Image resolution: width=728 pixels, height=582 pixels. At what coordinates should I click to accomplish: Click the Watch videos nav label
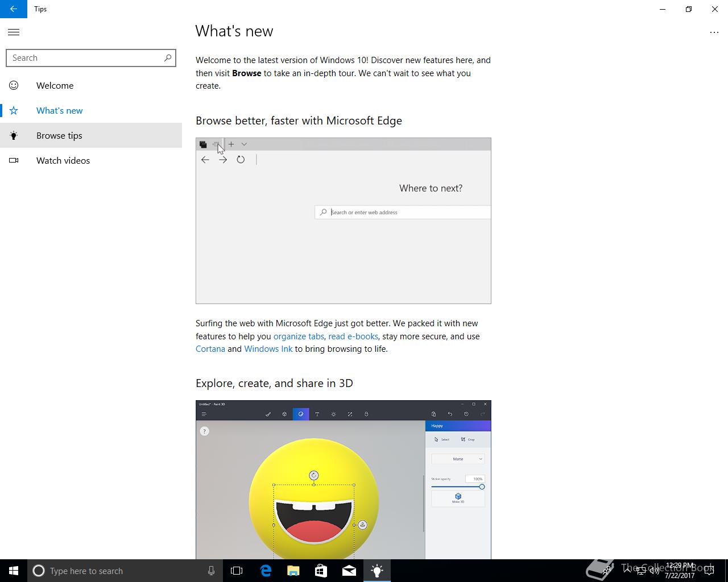coord(63,161)
